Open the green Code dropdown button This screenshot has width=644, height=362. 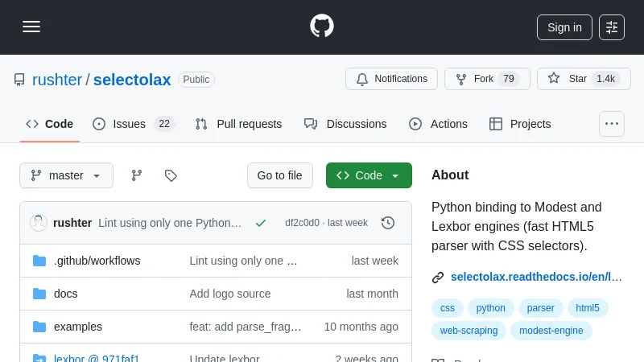point(369,175)
